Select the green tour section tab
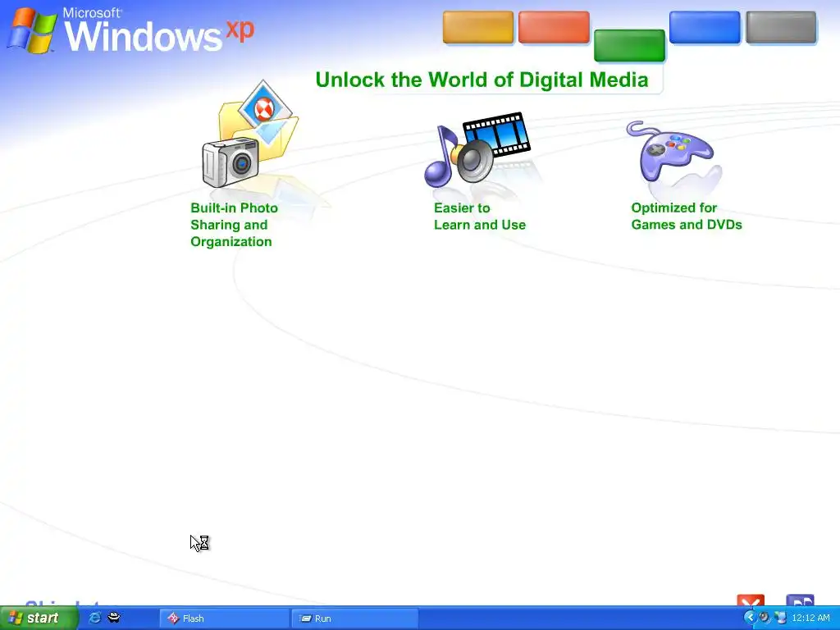 pyautogui.click(x=629, y=46)
